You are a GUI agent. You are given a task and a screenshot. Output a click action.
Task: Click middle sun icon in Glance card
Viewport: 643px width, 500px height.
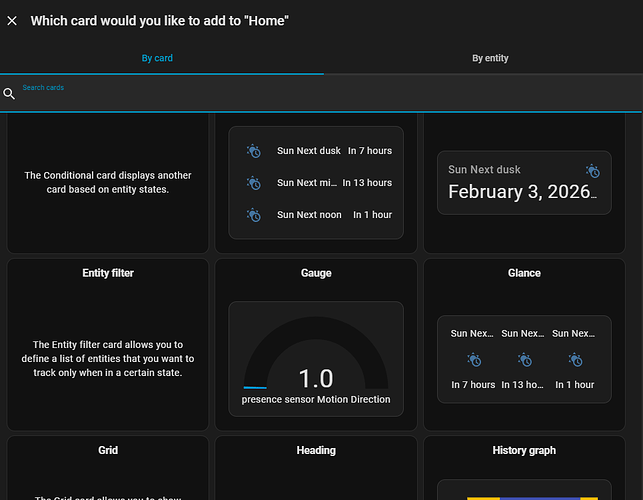click(x=523, y=359)
